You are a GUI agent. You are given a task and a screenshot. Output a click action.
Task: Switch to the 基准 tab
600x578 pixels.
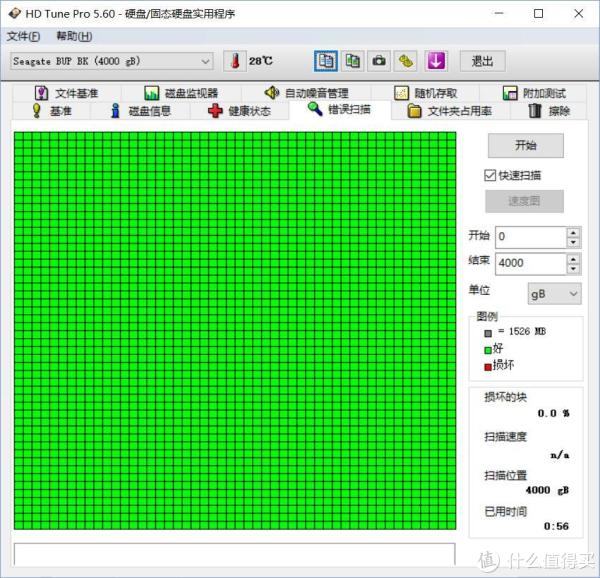[x=52, y=111]
